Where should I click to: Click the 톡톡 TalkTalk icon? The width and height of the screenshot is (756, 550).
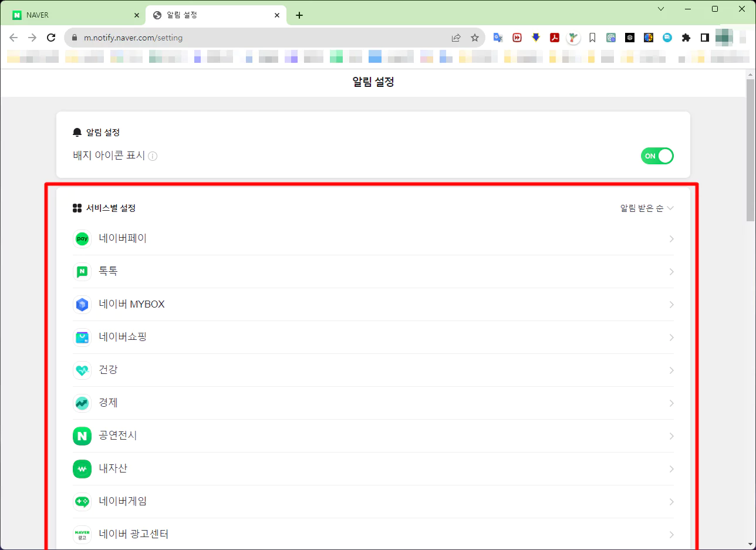pos(82,272)
